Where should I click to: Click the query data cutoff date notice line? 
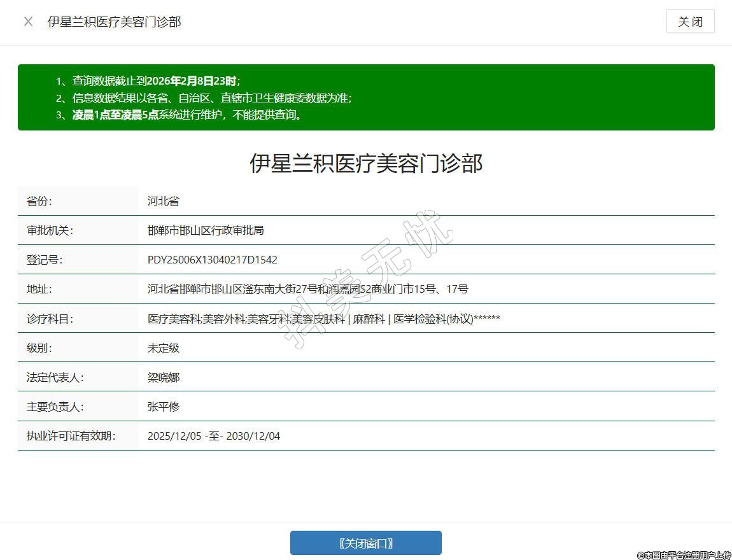tap(156, 81)
